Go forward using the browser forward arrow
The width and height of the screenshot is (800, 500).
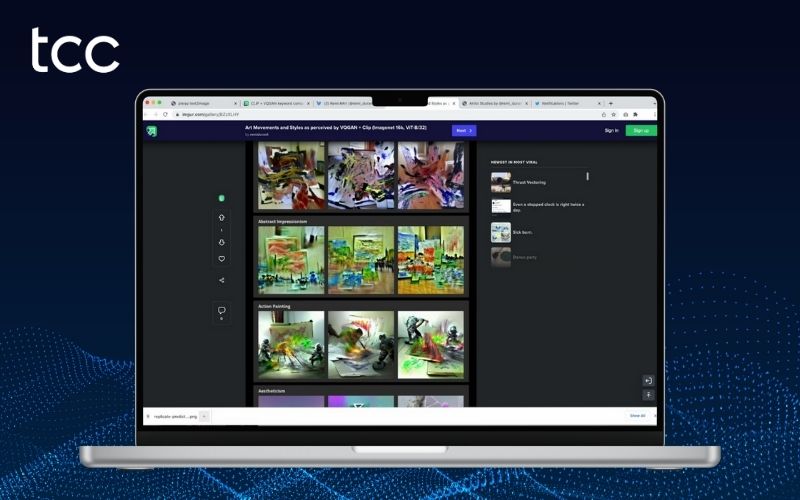point(156,114)
